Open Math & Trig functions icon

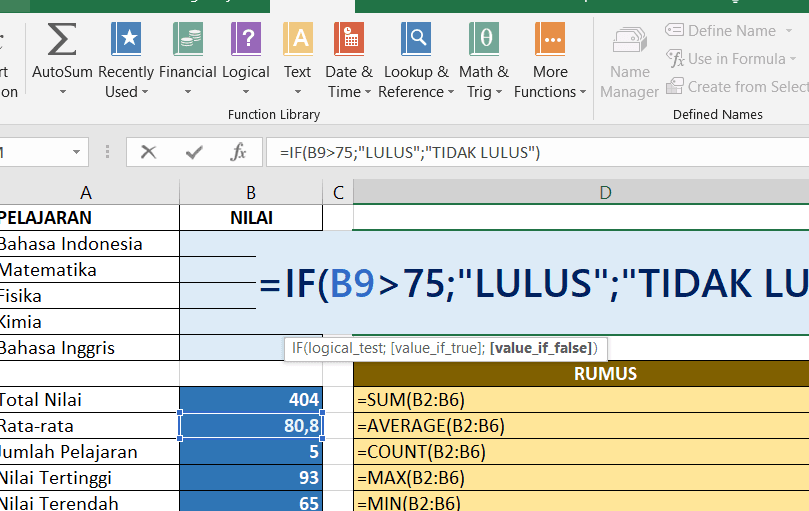(x=484, y=39)
